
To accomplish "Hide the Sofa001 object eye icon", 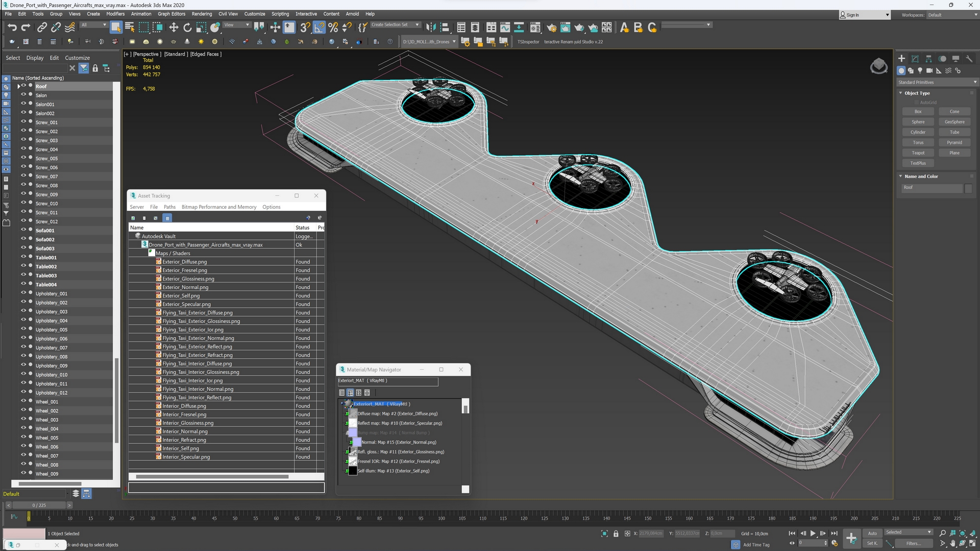I will [23, 230].
